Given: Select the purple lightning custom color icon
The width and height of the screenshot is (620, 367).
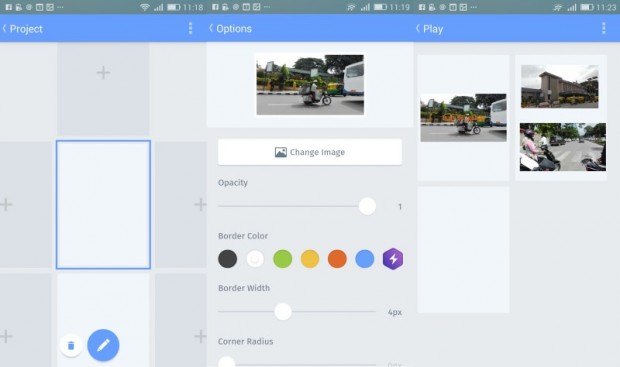Looking at the screenshot, I should [393, 259].
